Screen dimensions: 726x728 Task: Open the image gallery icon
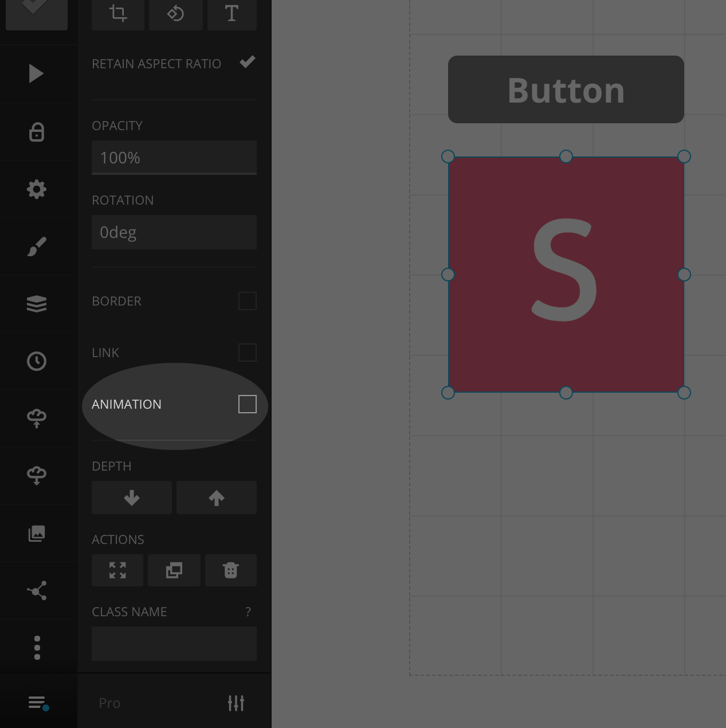[x=37, y=534]
